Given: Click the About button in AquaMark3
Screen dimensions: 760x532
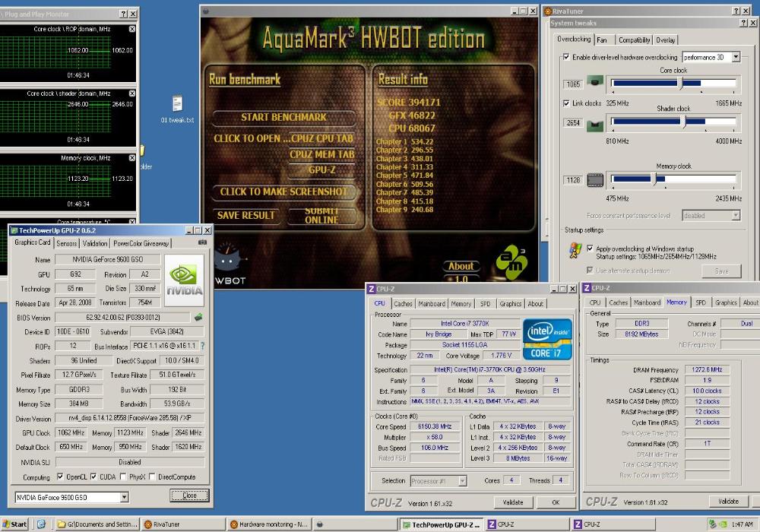Looking at the screenshot, I should click(461, 266).
